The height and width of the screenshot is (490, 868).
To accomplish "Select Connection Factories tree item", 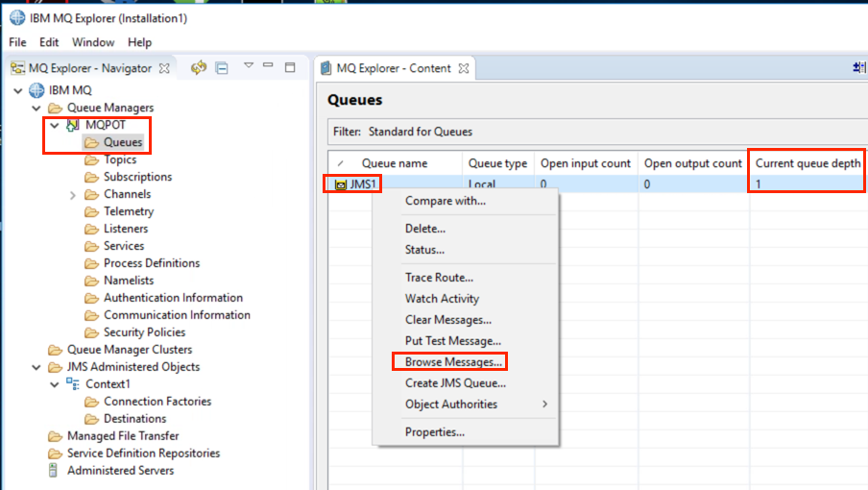I will (157, 402).
